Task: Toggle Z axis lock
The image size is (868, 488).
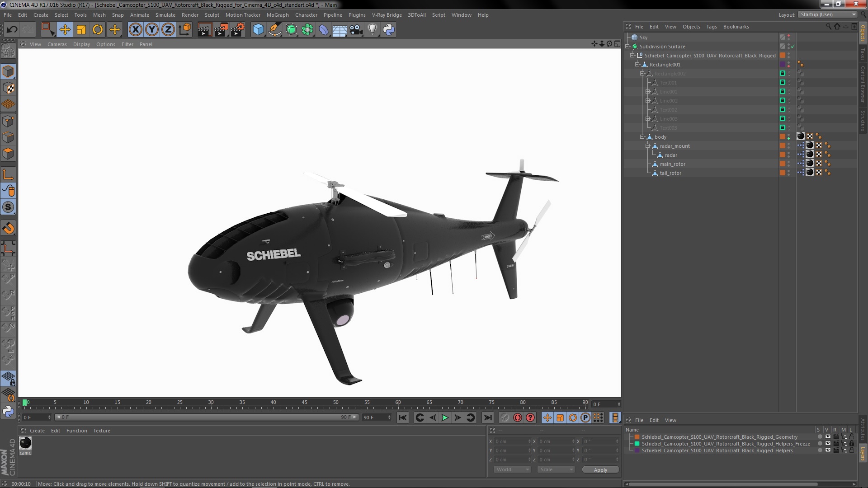Action: pyautogui.click(x=168, y=30)
